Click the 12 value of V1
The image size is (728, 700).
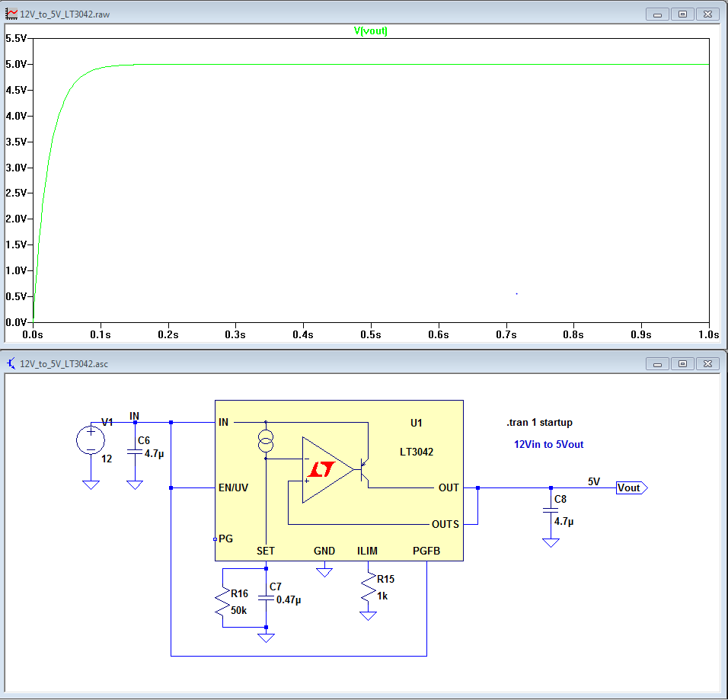coord(107,459)
